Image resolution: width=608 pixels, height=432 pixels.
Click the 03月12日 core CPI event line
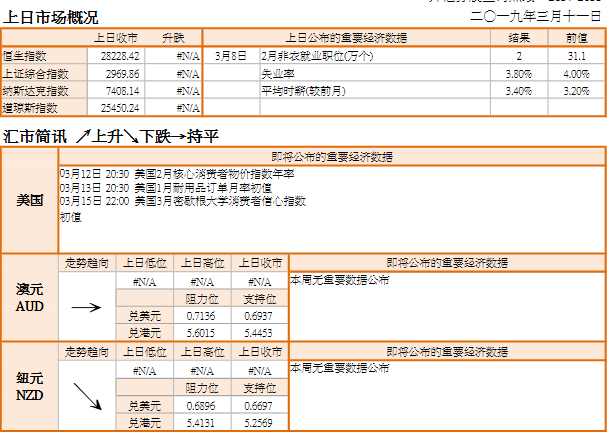(x=177, y=174)
